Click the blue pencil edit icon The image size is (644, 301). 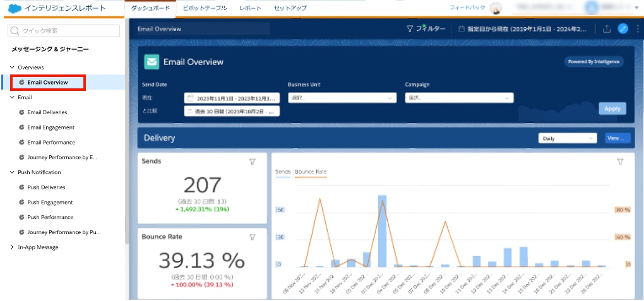tap(623, 29)
